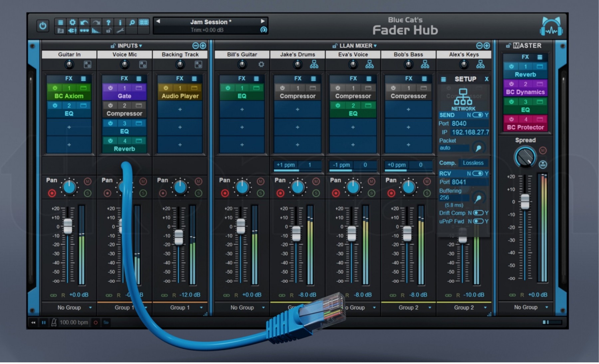Open Master No Group dropdown
This screenshot has height=364, width=599.
[526, 308]
